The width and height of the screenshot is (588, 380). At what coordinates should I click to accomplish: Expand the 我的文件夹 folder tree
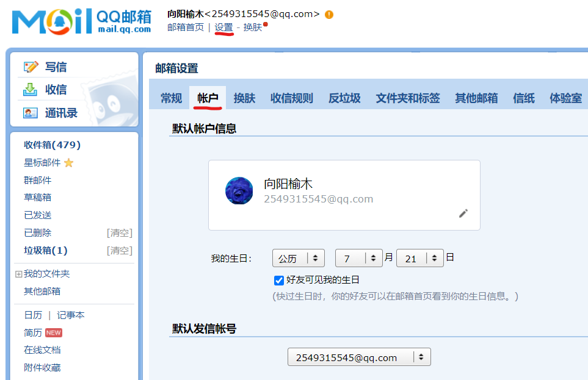coord(19,274)
